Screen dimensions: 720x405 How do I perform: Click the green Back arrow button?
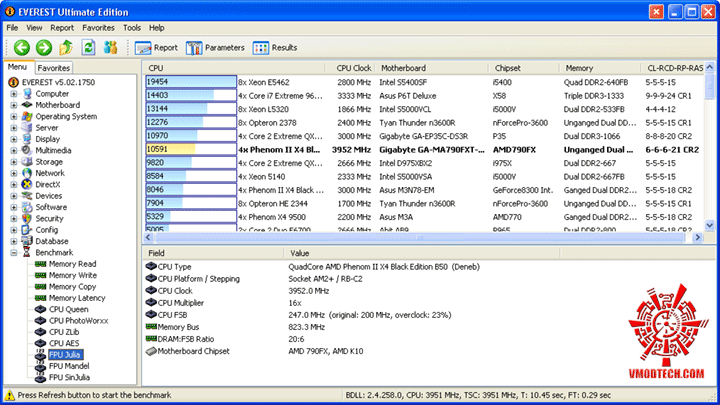click(22, 47)
